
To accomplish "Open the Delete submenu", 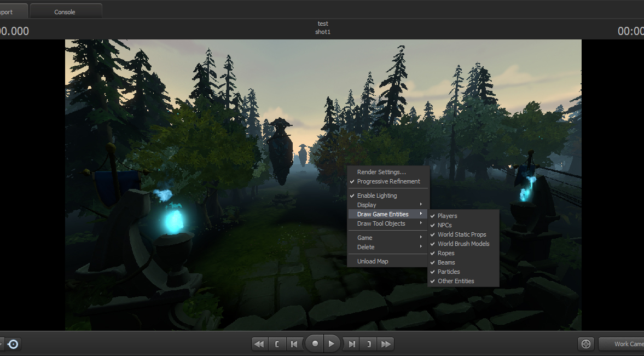I will pos(388,247).
